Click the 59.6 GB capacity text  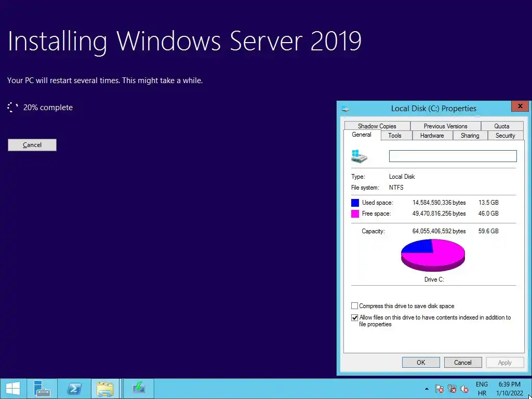point(488,231)
